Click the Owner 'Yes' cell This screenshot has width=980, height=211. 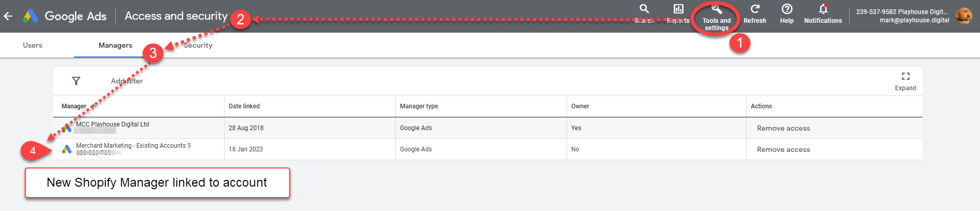tap(576, 128)
